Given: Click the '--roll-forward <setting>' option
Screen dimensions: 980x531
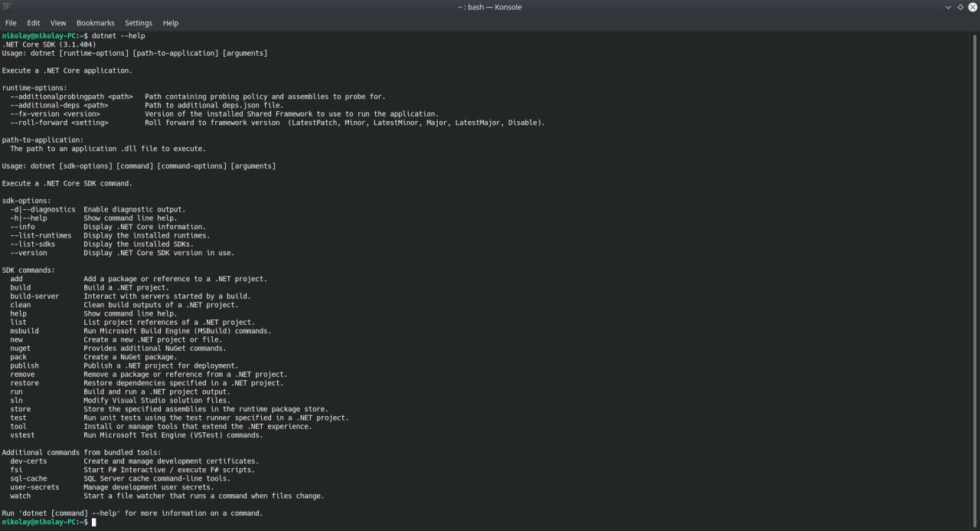Looking at the screenshot, I should [59, 123].
